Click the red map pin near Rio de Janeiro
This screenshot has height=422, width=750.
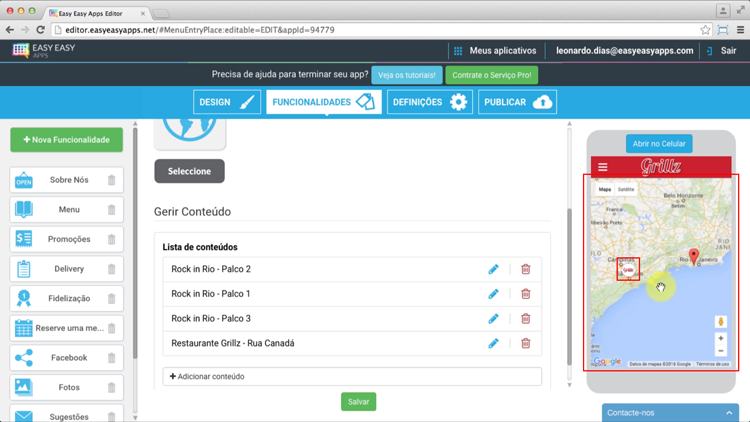pyautogui.click(x=694, y=258)
